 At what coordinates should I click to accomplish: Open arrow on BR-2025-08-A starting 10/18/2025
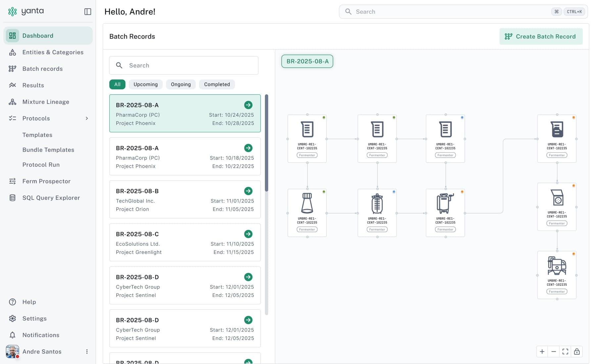(x=248, y=148)
